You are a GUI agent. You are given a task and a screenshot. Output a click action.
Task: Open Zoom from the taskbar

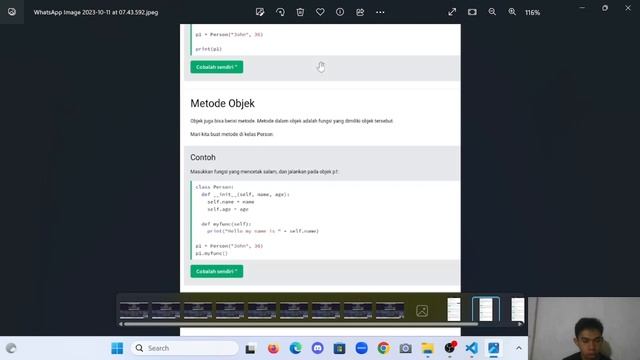pyautogui.click(x=361, y=348)
